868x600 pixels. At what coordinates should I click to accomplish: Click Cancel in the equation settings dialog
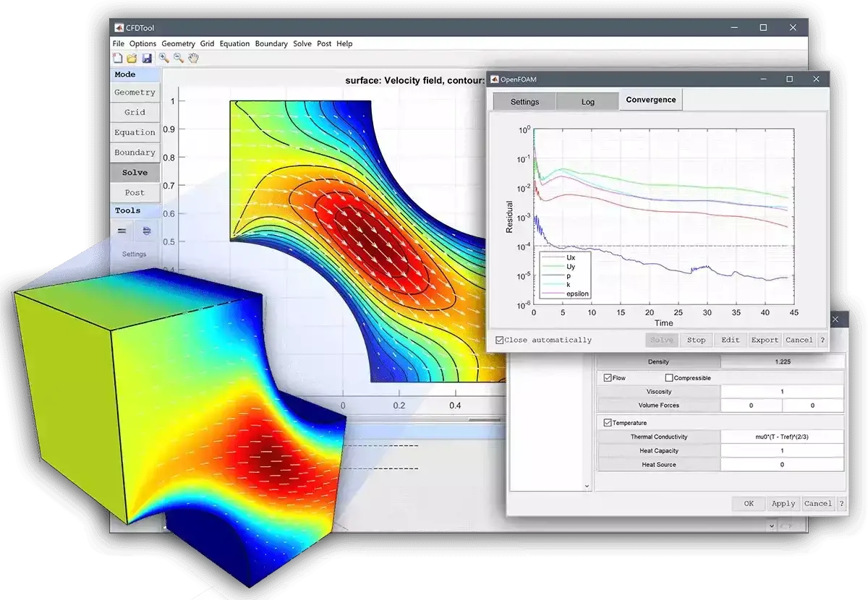pyautogui.click(x=818, y=503)
